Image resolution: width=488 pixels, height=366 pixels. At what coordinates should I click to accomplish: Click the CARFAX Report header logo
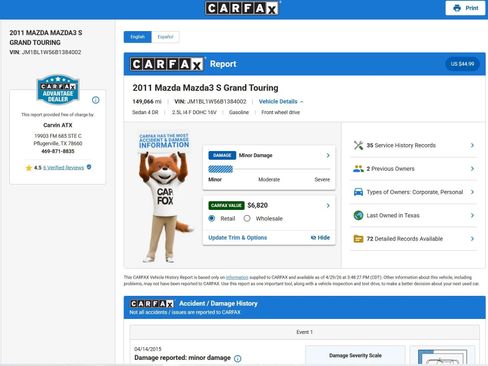click(167, 64)
